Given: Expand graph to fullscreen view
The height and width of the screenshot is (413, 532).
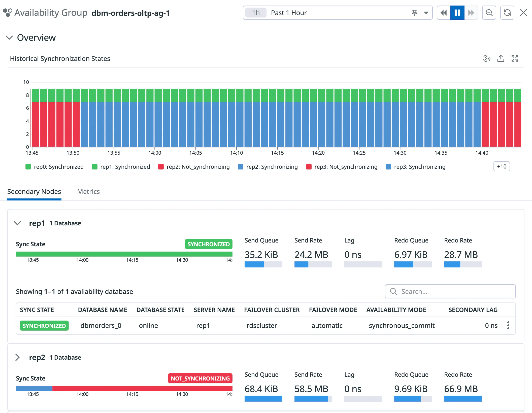Looking at the screenshot, I should tap(515, 58).
